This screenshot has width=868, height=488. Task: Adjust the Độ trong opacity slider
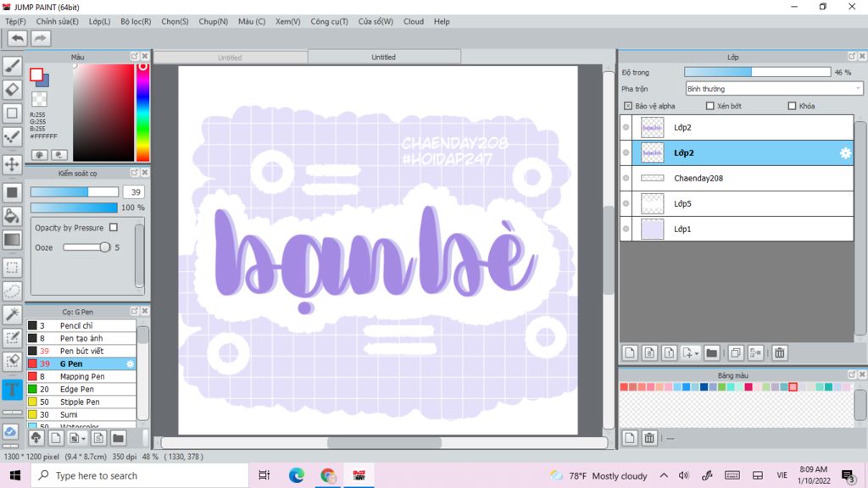[x=757, y=72]
